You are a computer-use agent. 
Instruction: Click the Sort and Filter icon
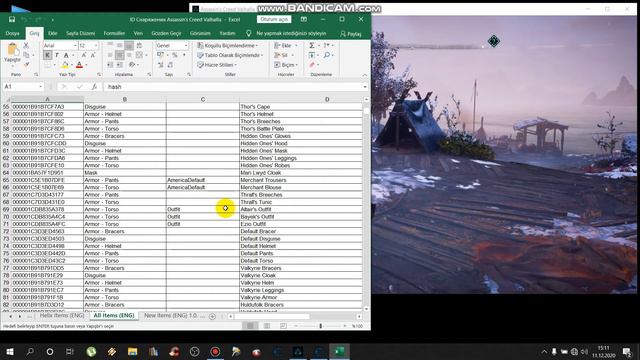click(x=327, y=45)
